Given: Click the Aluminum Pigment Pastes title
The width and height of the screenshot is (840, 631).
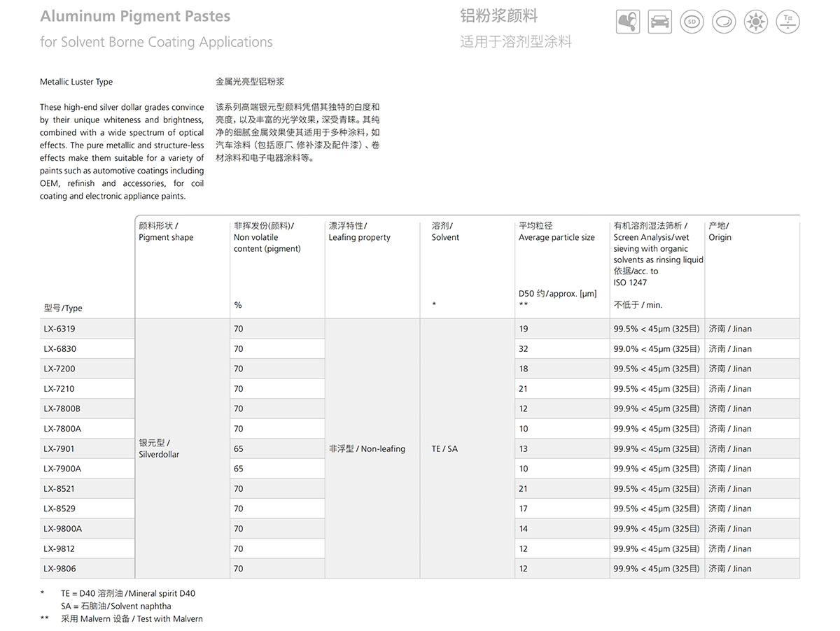Looking at the screenshot, I should pos(135,16).
